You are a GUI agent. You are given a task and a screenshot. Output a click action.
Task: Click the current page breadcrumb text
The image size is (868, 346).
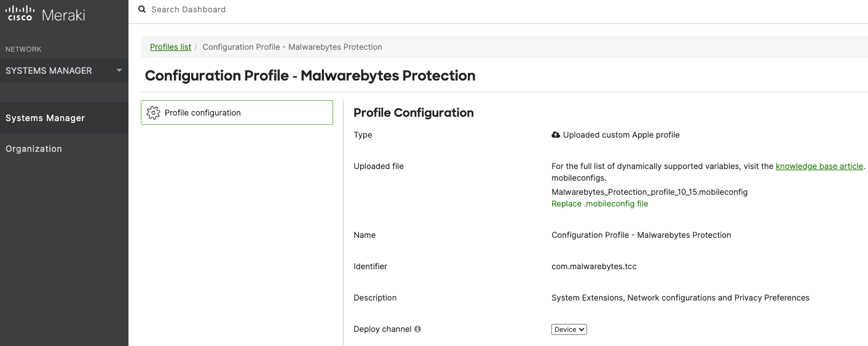tap(292, 47)
